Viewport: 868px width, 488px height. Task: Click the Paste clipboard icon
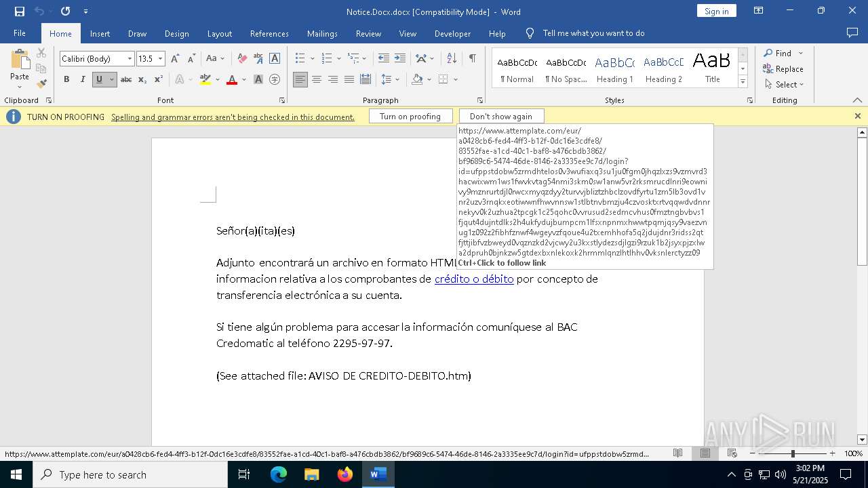tap(20, 60)
